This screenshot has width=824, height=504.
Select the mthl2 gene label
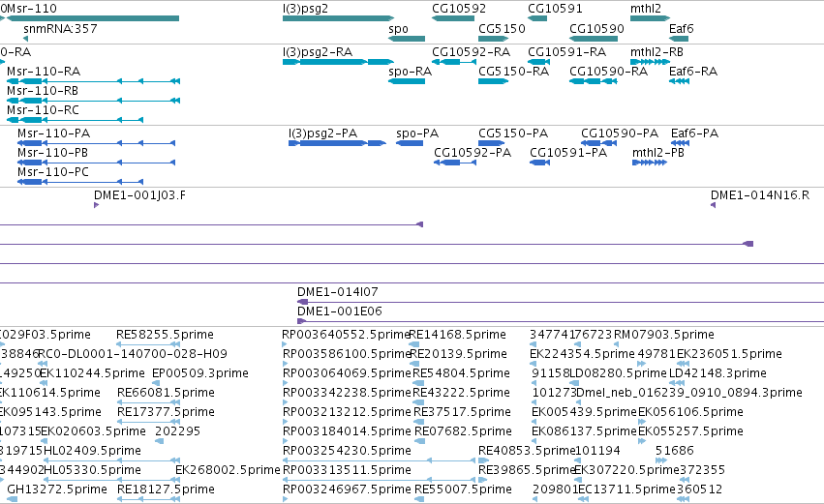645,9
